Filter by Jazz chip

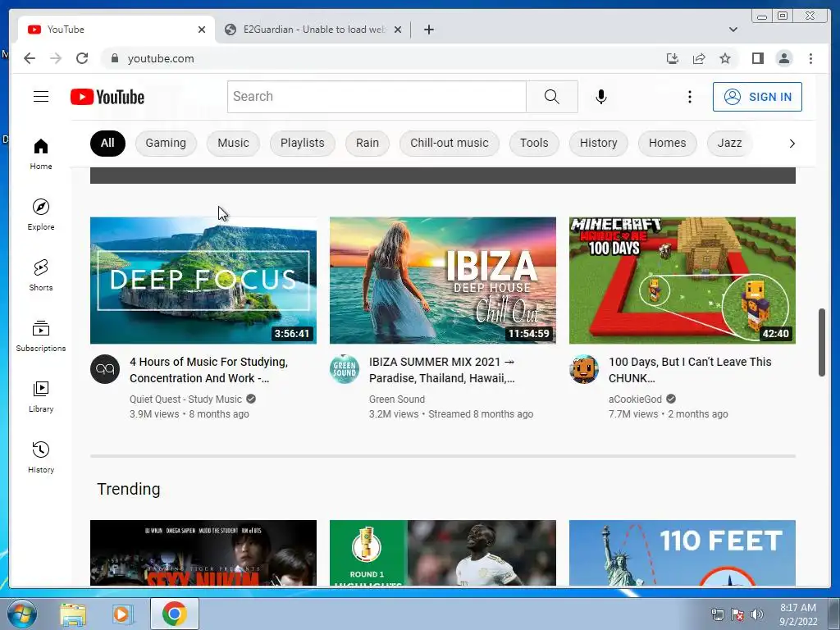coord(729,143)
